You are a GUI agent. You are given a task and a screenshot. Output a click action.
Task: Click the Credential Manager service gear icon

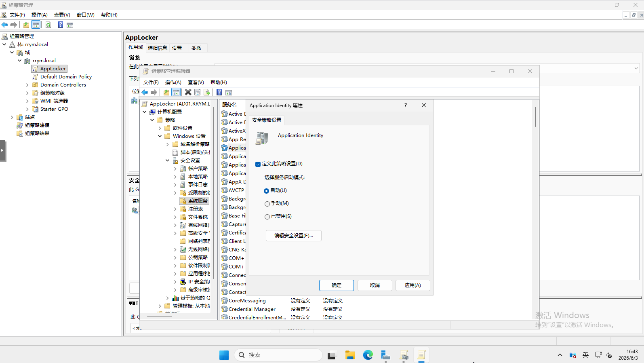click(x=225, y=309)
